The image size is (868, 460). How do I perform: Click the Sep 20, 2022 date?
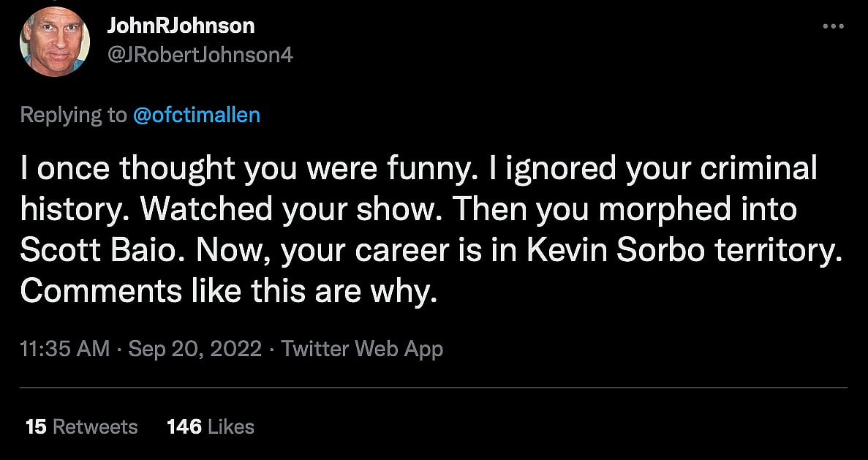195,349
